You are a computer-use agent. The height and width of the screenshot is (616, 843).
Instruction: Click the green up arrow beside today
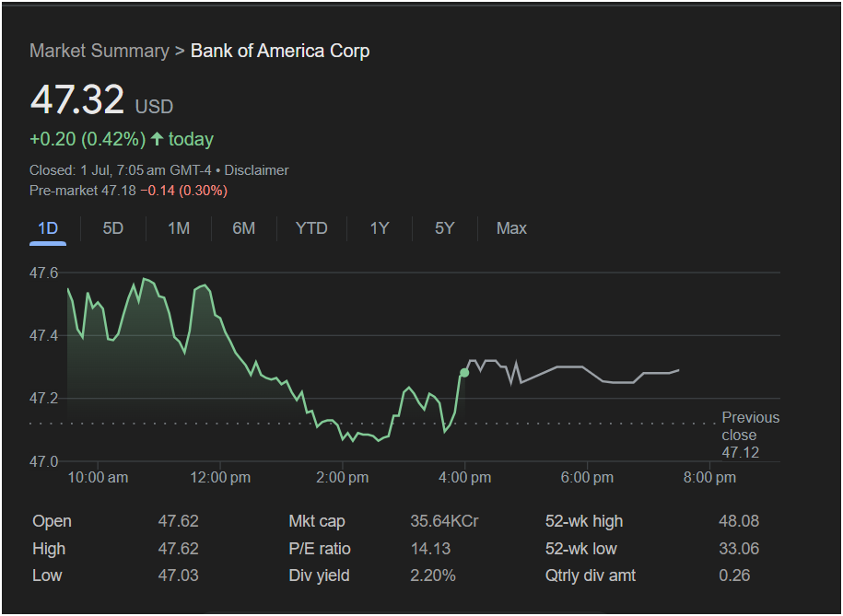point(157,139)
